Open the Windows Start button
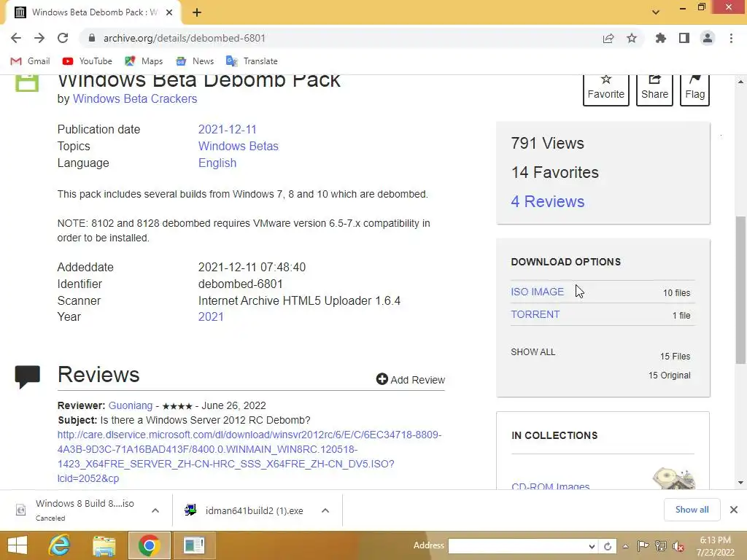Screen dimensions: 747x560 click(18, 545)
